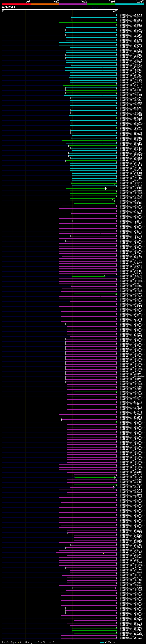Open hit UniRef100_A7J1T3
Image resolution: width=146 pixels, height=644 pixels.
131,404
